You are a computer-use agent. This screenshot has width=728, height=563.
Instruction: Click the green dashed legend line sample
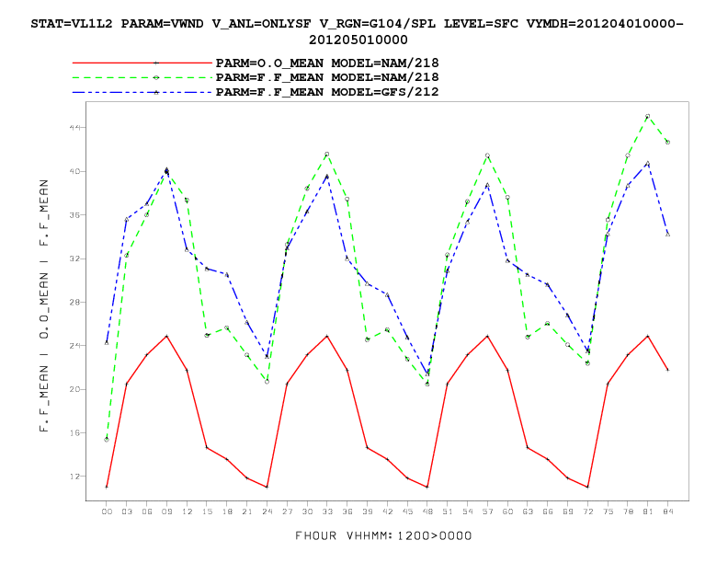pyautogui.click(x=142, y=77)
